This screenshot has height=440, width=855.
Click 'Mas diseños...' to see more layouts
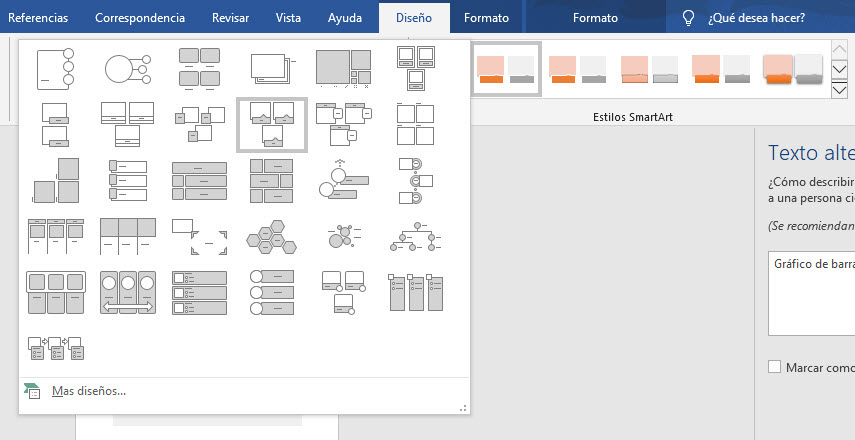click(88, 391)
